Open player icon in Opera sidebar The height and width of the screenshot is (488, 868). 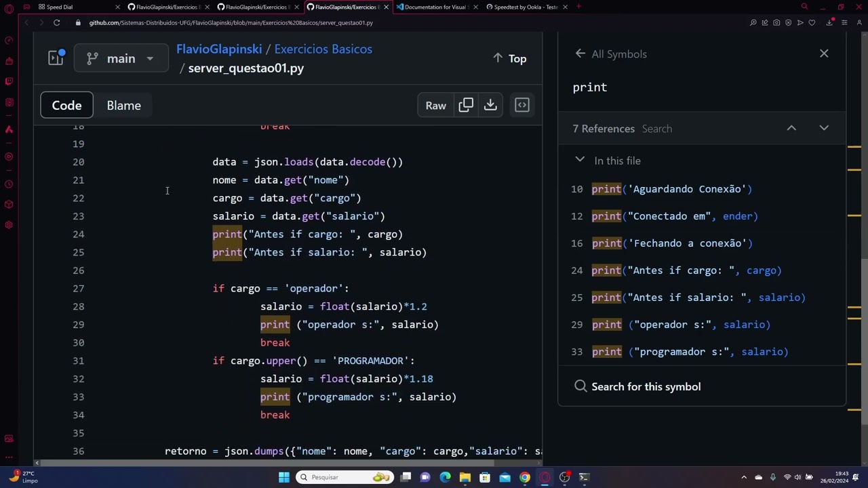coord(9,157)
